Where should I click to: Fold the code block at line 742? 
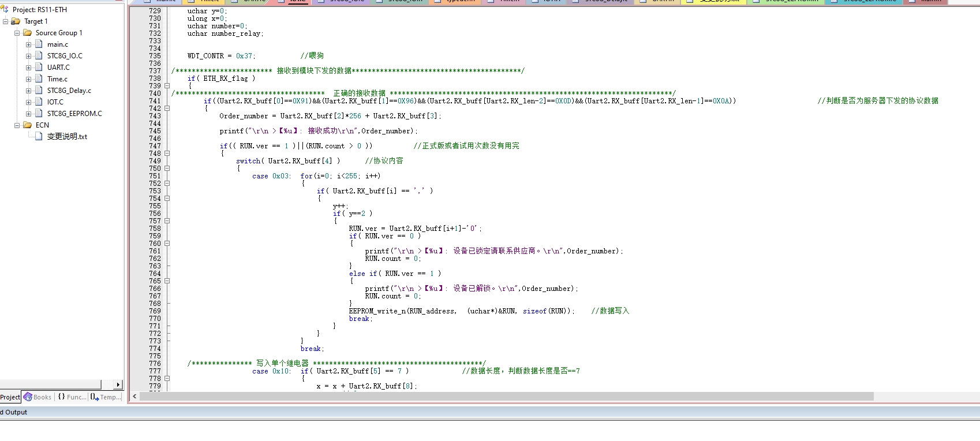click(167, 108)
